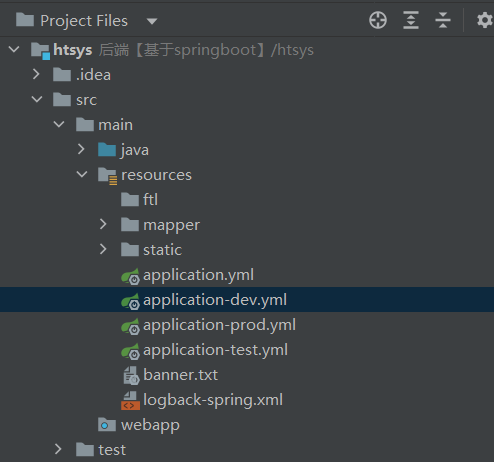Expand the static folder arrow

[x=103, y=249]
